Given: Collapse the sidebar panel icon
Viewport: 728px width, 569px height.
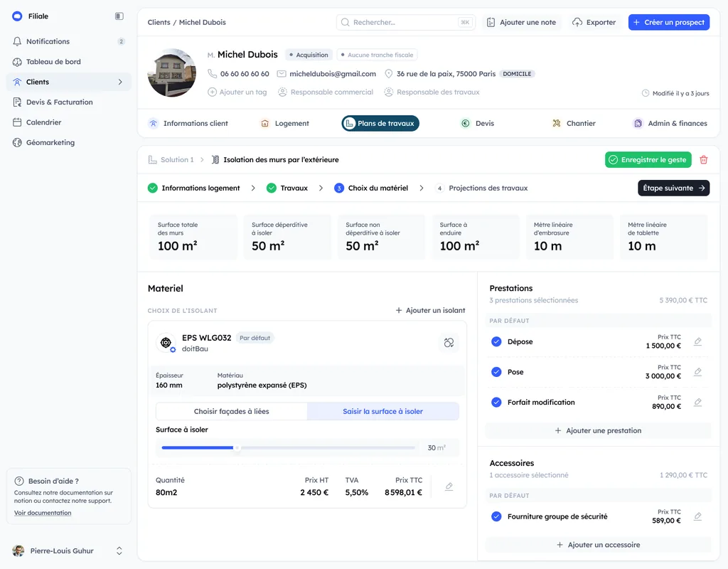Looking at the screenshot, I should tap(119, 16).
